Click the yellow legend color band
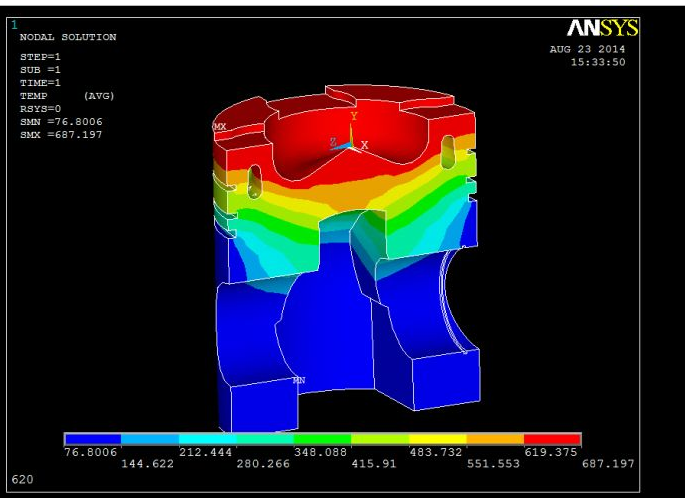Viewport: 685px width, 498px height. click(438, 439)
